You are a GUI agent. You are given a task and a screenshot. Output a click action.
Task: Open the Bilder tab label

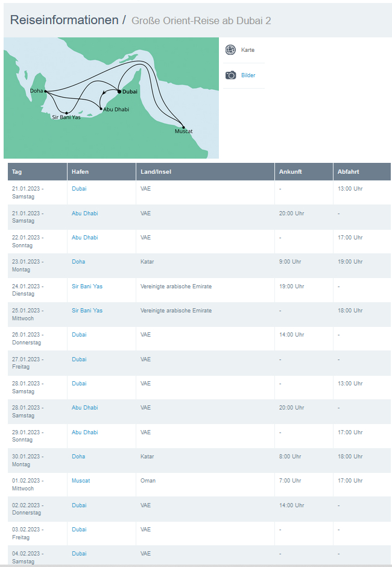click(x=248, y=75)
